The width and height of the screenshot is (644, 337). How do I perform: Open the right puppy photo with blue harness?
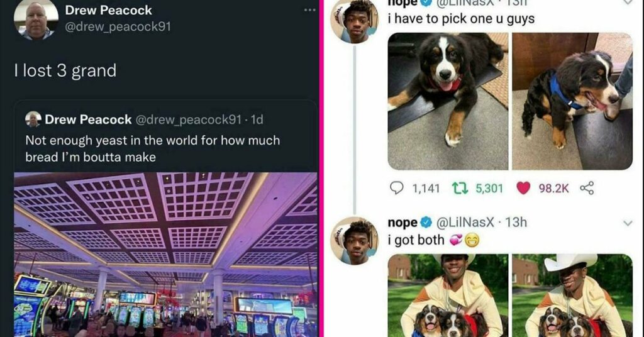[x=572, y=101]
